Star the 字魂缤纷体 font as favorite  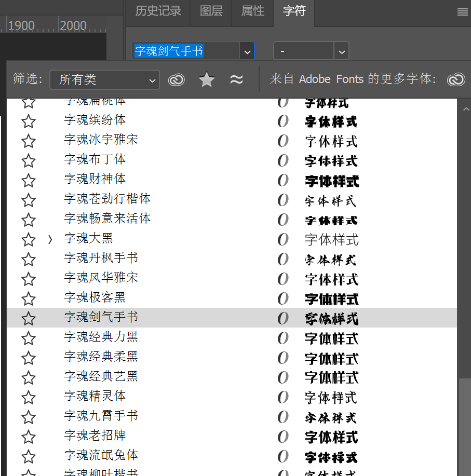pyautogui.click(x=29, y=121)
